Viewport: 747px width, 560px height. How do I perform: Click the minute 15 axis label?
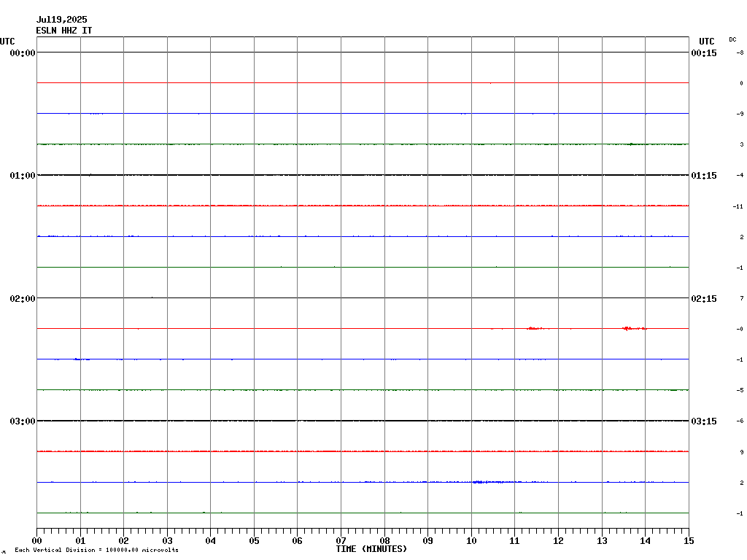tap(689, 541)
